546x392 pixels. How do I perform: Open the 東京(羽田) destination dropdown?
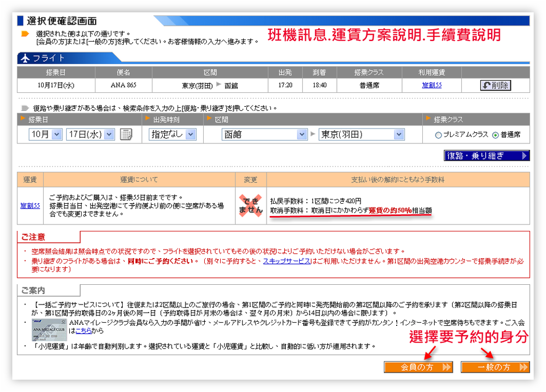tap(362, 134)
